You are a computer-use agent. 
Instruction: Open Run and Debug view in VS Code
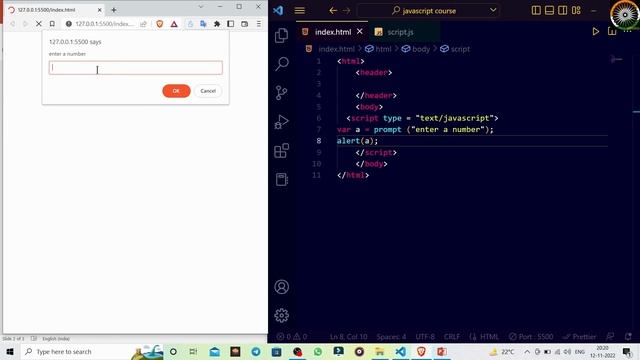(x=281, y=122)
